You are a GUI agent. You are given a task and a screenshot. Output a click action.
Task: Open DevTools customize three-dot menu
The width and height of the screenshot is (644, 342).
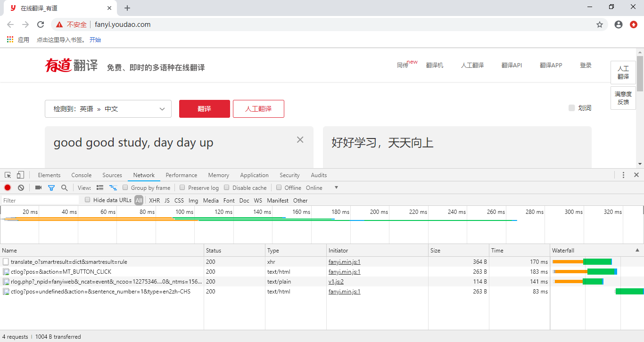tap(623, 175)
